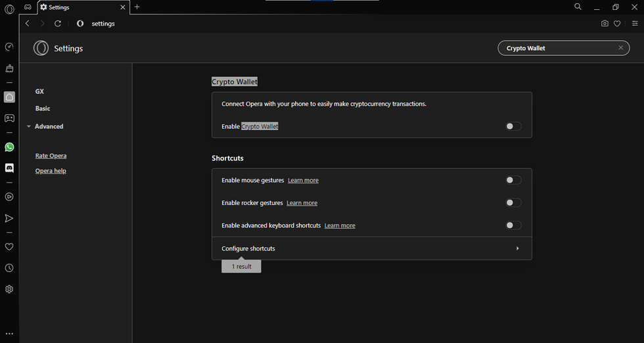The image size is (644, 343).
Task: Click the 1 result tooltip
Action: (x=241, y=266)
